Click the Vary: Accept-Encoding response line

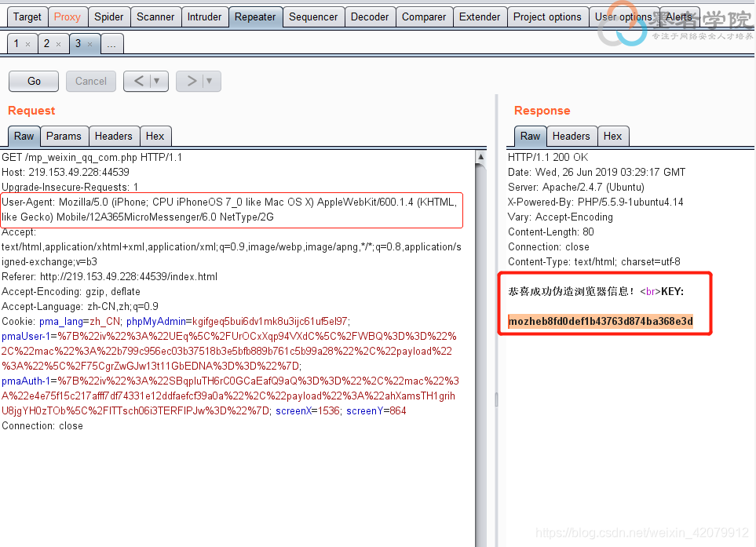tap(561, 217)
